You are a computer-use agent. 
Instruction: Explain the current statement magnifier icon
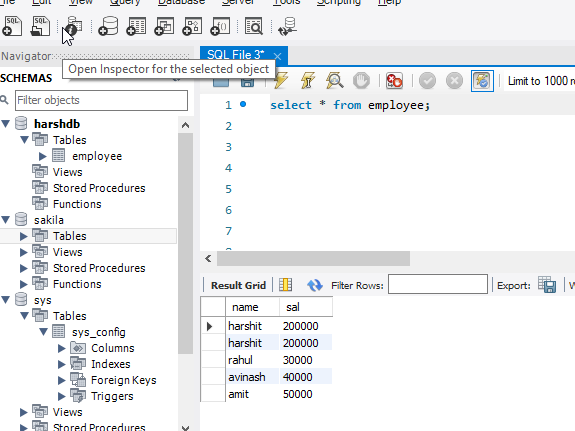(x=334, y=80)
